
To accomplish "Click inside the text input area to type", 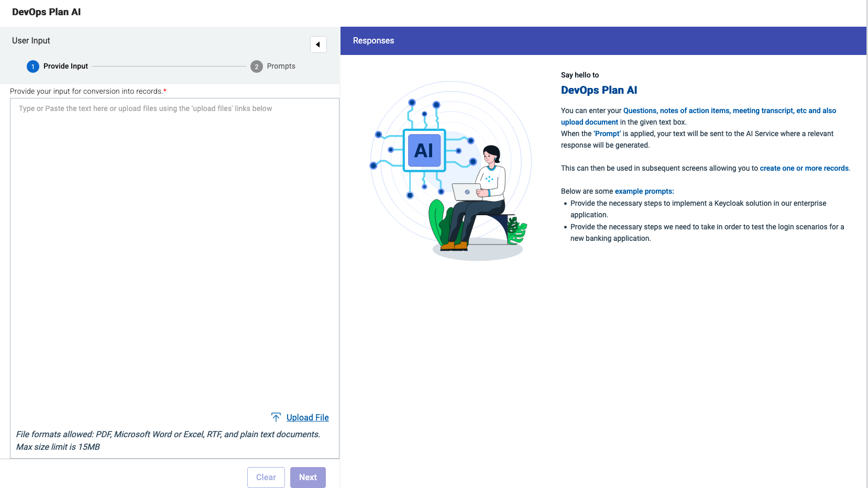I will point(173,236).
